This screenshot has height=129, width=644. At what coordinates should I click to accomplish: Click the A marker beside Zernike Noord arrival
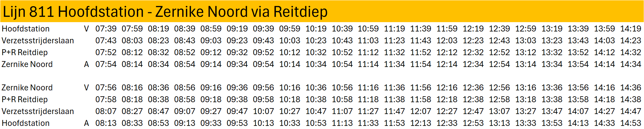click(x=87, y=64)
